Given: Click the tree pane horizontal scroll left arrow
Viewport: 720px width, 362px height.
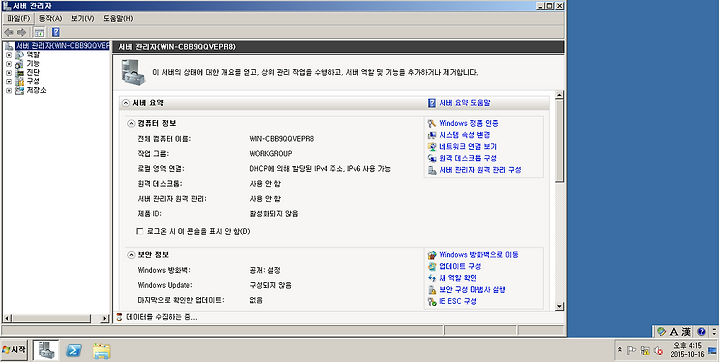Looking at the screenshot, I should pos(7,318).
